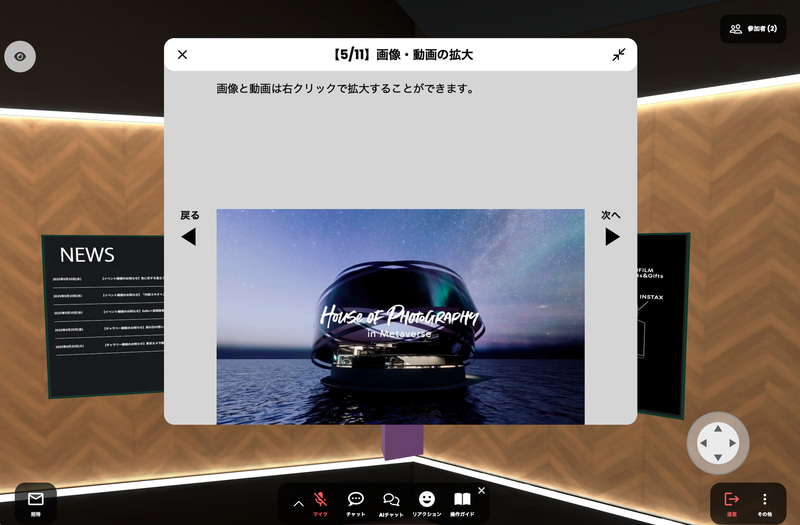Click the House of Photography image
Image resolution: width=800 pixels, height=525 pixels.
coord(401,316)
